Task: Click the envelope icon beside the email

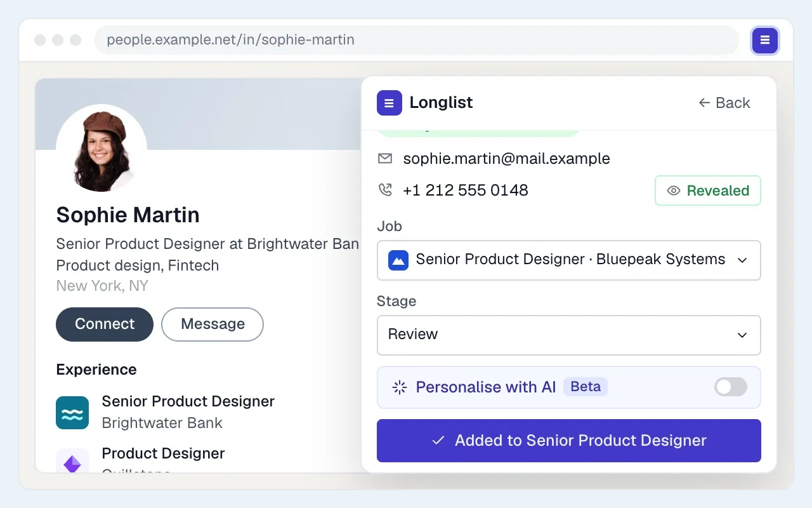Action: [x=385, y=158]
